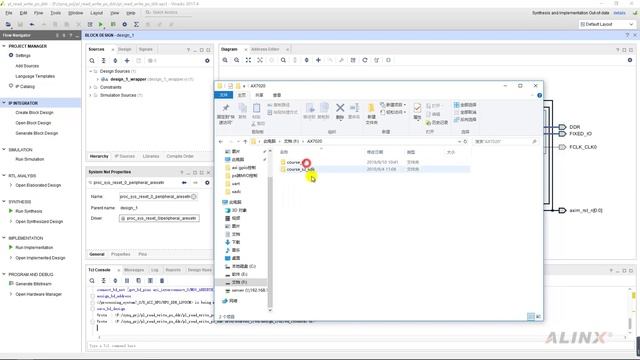640x360 pixels.
Task: Collapse IMPLEMENTATION section
Action: tap(4, 238)
